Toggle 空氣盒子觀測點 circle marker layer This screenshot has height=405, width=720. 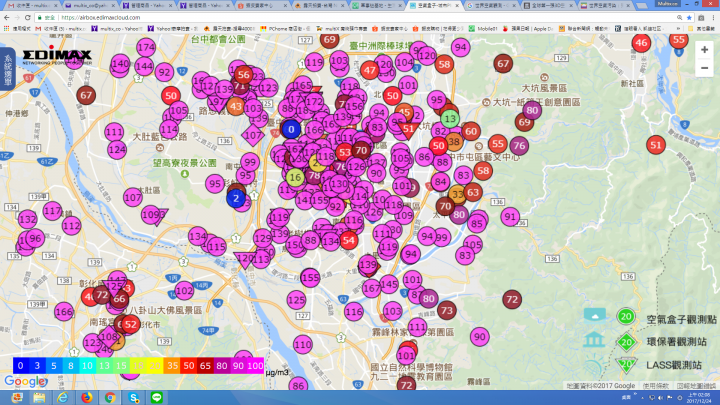(x=626, y=316)
